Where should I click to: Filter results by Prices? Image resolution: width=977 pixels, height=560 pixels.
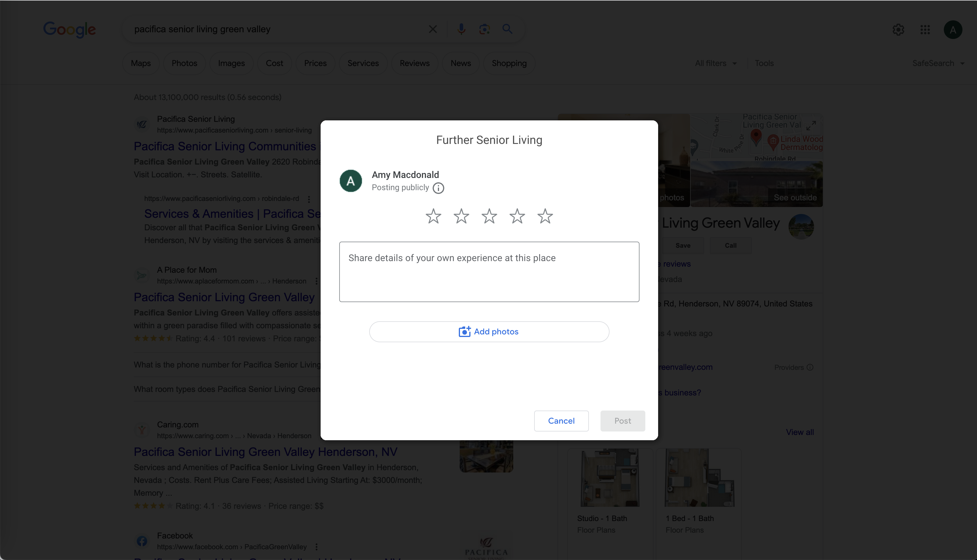(315, 63)
